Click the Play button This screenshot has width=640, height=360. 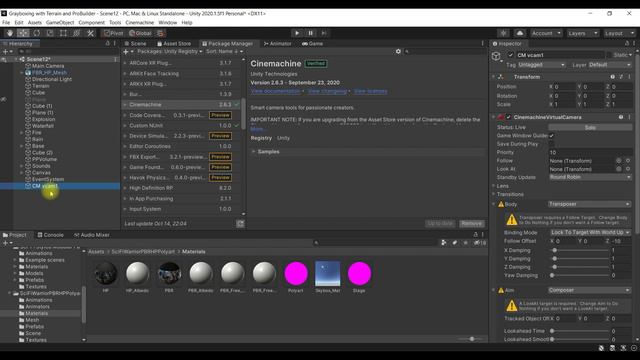coord(297,33)
